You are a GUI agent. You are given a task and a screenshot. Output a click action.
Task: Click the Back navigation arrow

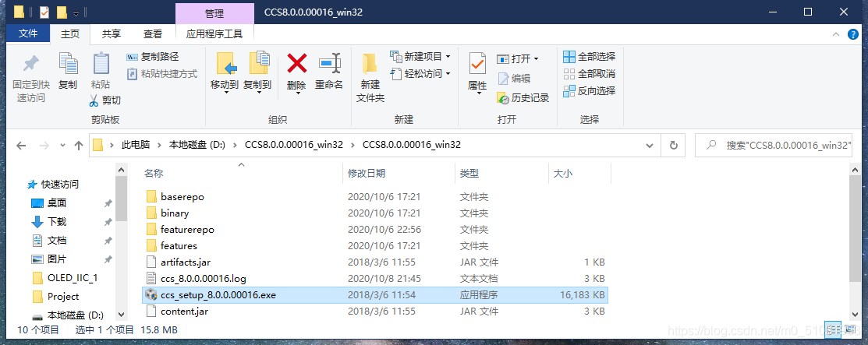21,146
